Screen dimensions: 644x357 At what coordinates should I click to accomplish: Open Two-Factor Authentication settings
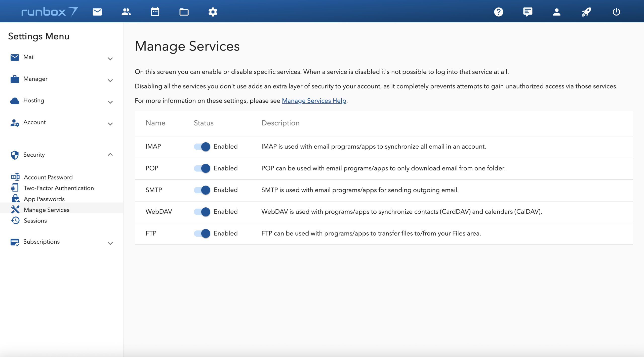pyautogui.click(x=59, y=188)
